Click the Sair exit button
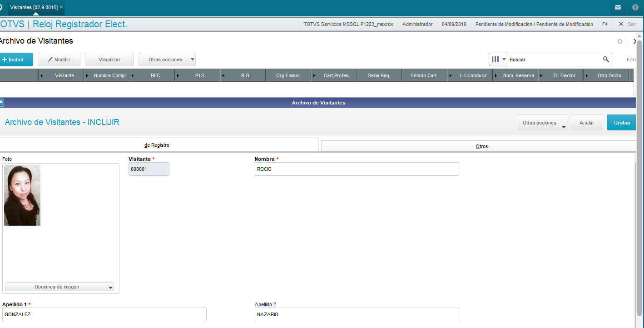This screenshot has height=328, width=644. click(627, 24)
